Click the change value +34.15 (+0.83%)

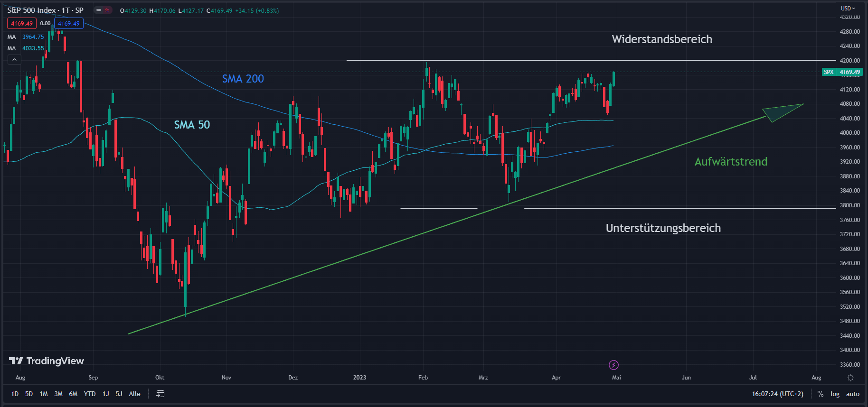click(257, 10)
